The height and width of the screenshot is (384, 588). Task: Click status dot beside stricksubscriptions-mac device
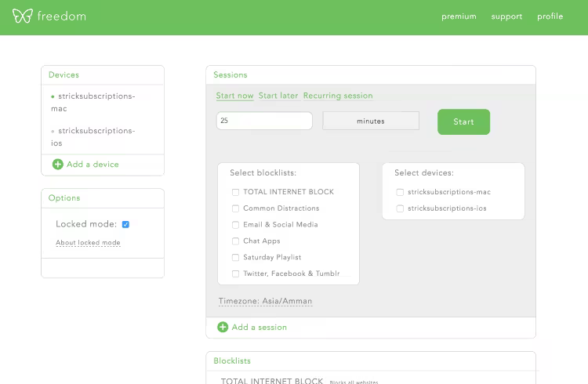tap(53, 96)
